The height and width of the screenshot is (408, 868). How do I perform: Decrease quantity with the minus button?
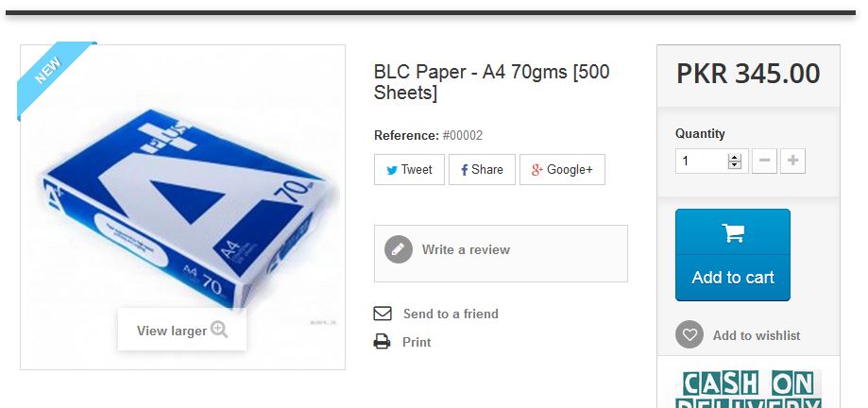click(x=764, y=161)
